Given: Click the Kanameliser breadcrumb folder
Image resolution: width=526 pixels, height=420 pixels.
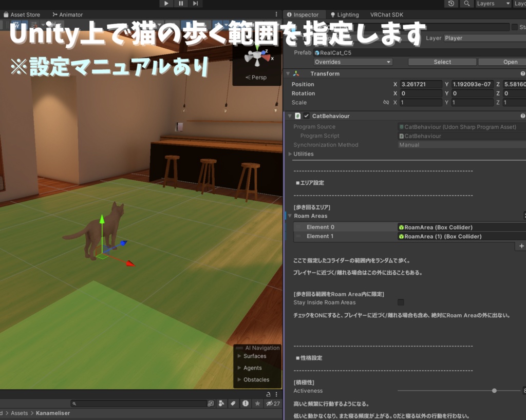Looking at the screenshot, I should pos(53,413).
